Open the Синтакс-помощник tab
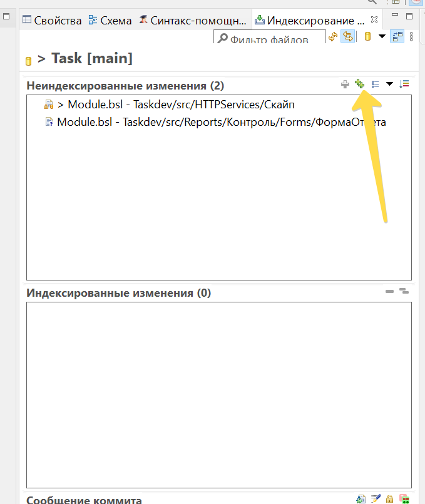This screenshot has width=425, height=504. pyautogui.click(x=193, y=21)
